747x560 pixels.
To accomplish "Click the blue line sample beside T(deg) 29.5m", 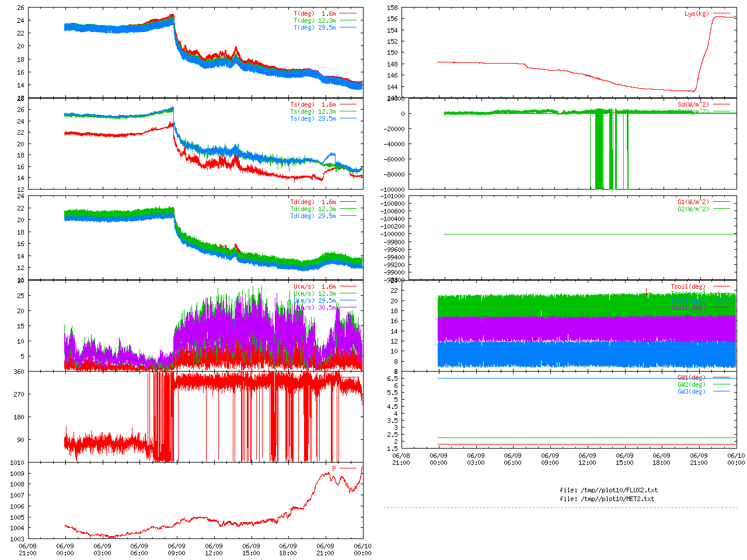I will pyautogui.click(x=348, y=27).
